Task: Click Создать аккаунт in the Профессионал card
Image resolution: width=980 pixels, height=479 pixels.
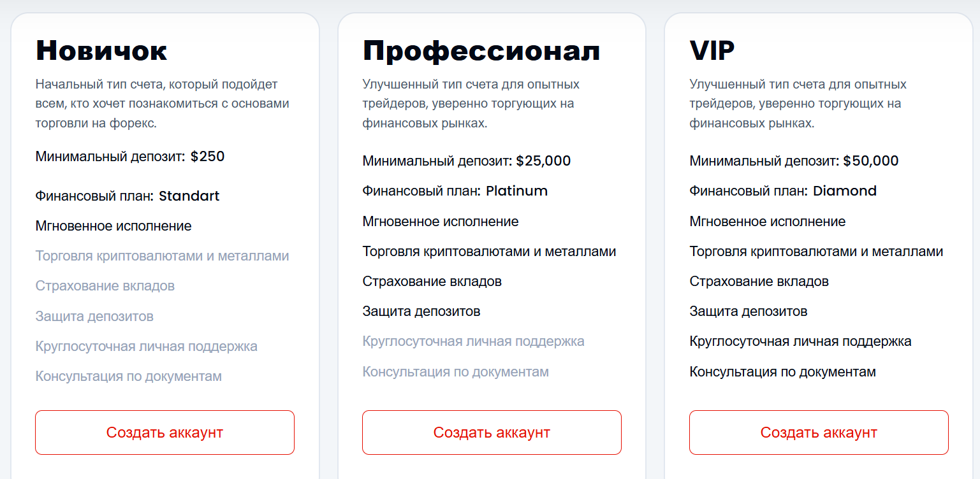Action: tap(492, 433)
